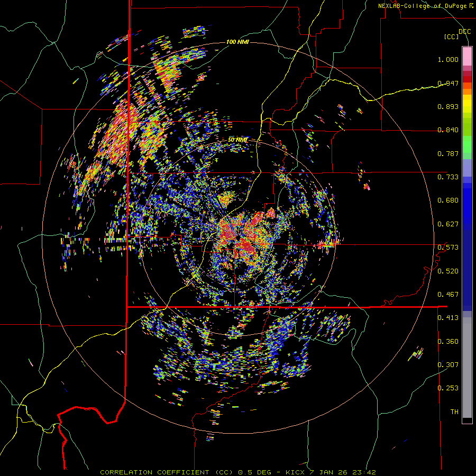476x476 pixels.
Task: Click the 0.520 color scale value
Action: click(x=448, y=271)
